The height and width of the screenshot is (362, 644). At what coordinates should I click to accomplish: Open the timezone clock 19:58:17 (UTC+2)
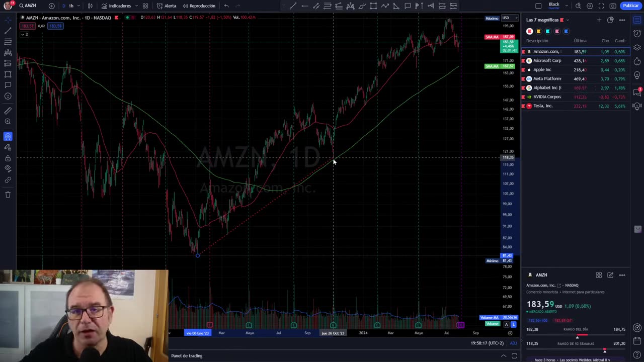pyautogui.click(x=487, y=343)
